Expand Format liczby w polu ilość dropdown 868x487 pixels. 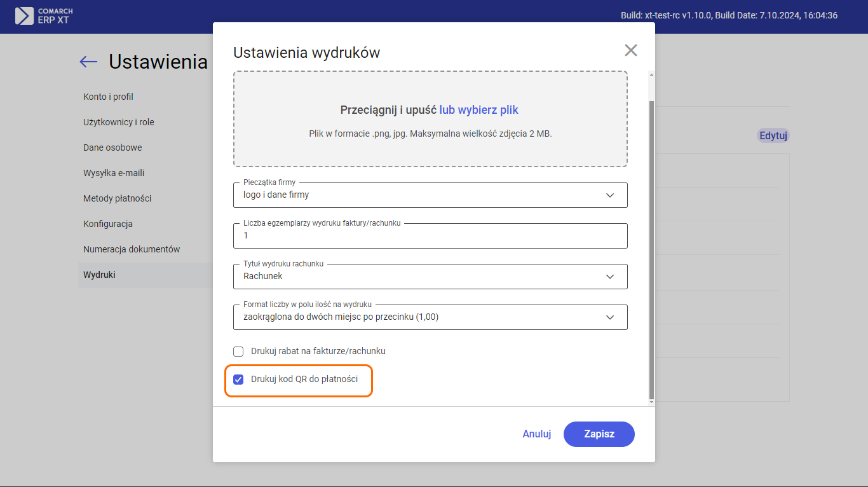[x=430, y=317]
